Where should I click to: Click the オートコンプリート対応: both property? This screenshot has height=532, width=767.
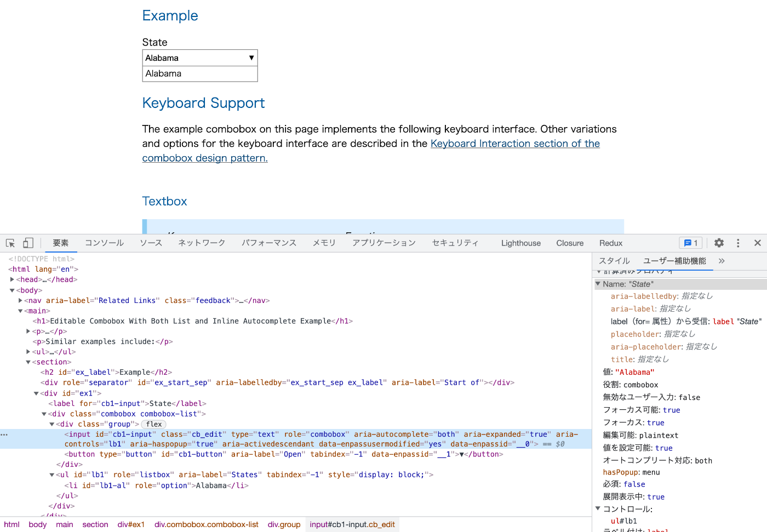click(x=657, y=460)
